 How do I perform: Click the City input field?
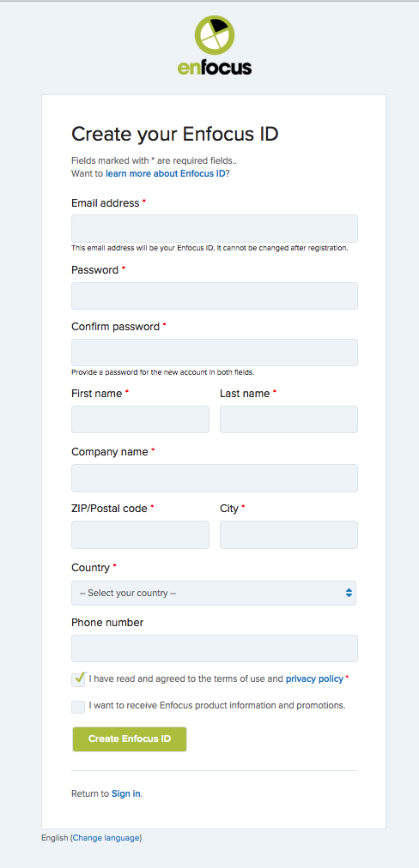[288, 534]
